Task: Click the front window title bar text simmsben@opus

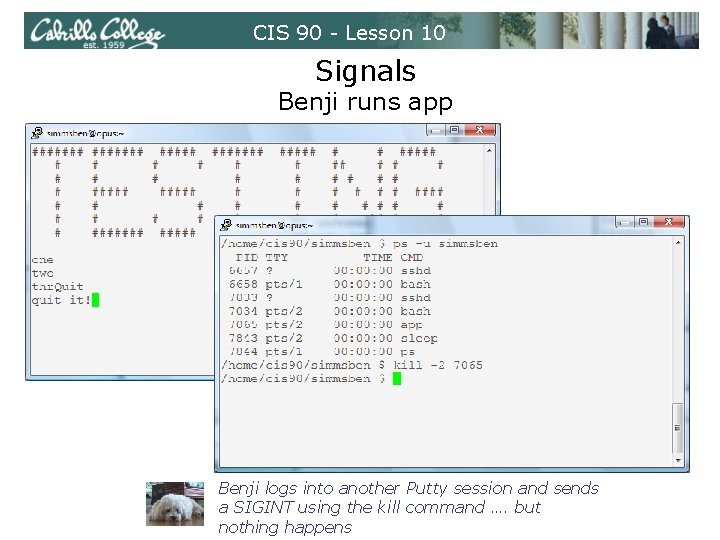Action: tap(274, 225)
